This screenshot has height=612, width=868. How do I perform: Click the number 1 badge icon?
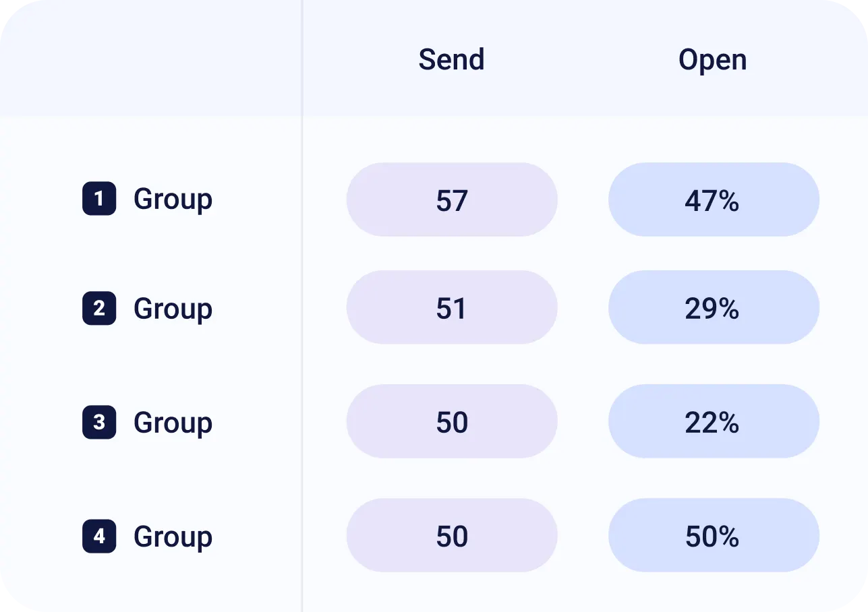(x=99, y=199)
